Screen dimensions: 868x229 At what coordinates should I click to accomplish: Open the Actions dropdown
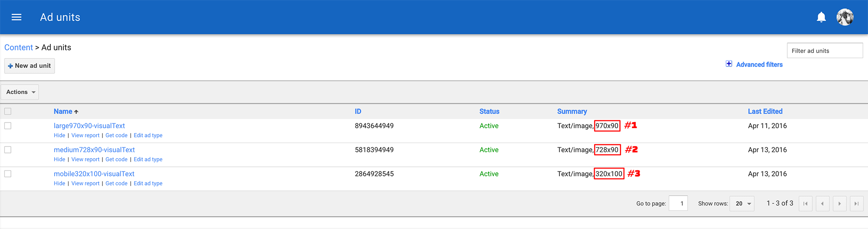pyautogui.click(x=20, y=92)
